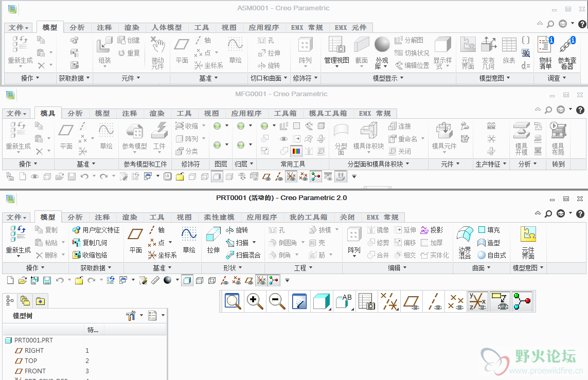Click the zoom-in magnifier in the floating toolbar

click(x=255, y=301)
